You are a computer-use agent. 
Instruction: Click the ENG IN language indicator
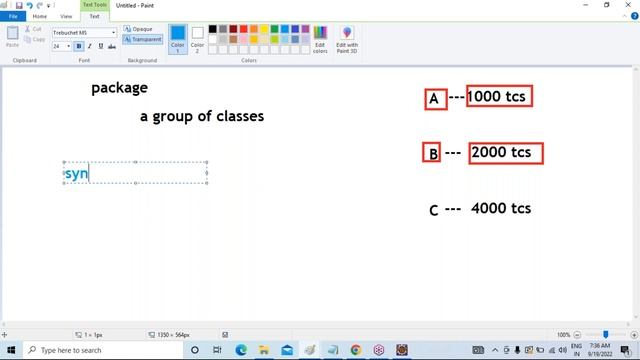point(576,350)
